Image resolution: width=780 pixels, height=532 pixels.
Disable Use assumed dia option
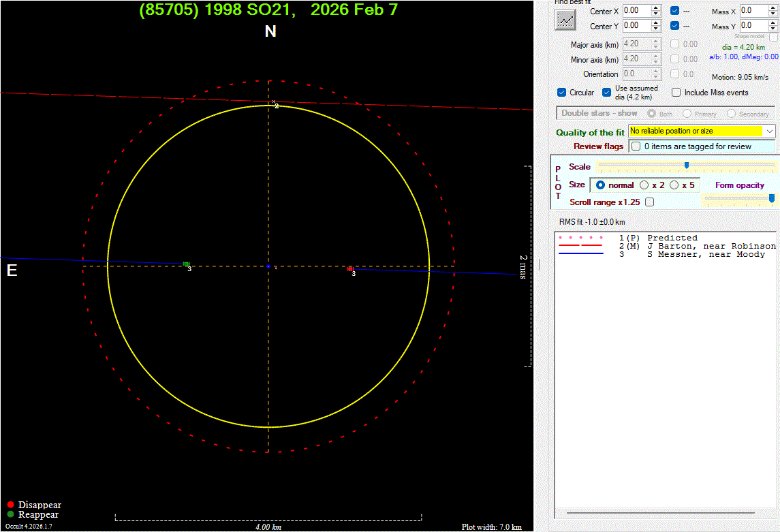[607, 93]
